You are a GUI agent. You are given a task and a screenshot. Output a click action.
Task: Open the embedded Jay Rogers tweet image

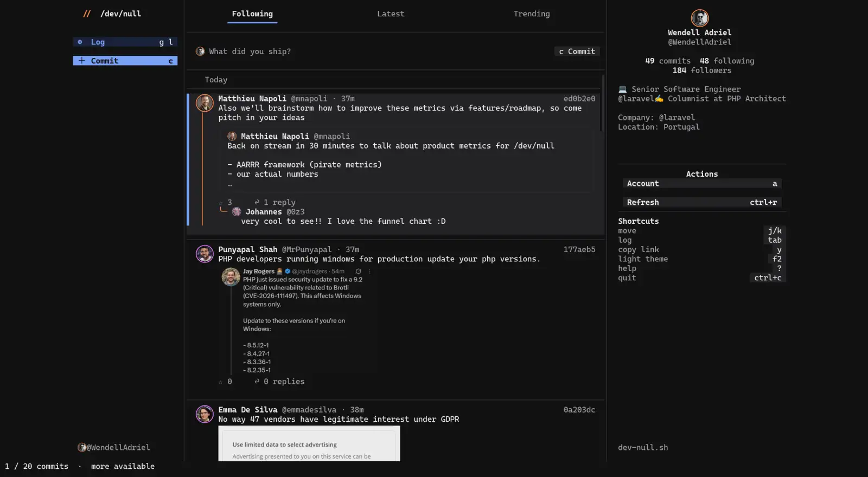pos(297,321)
